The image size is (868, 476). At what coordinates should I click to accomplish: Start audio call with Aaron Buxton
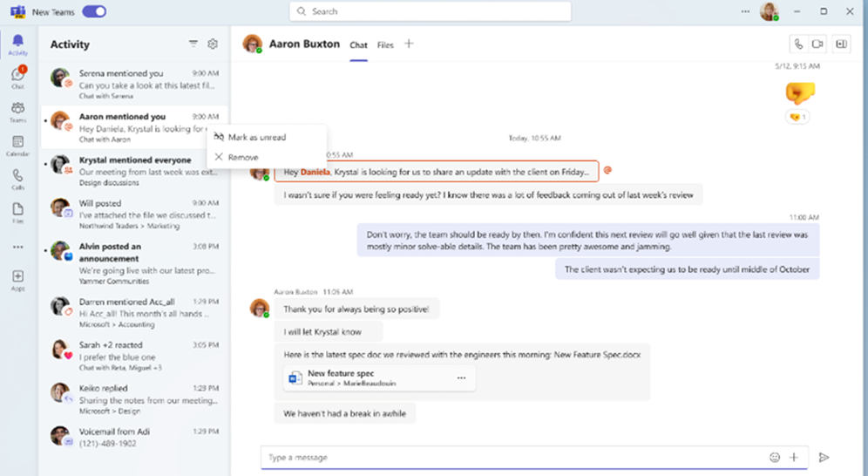(798, 44)
